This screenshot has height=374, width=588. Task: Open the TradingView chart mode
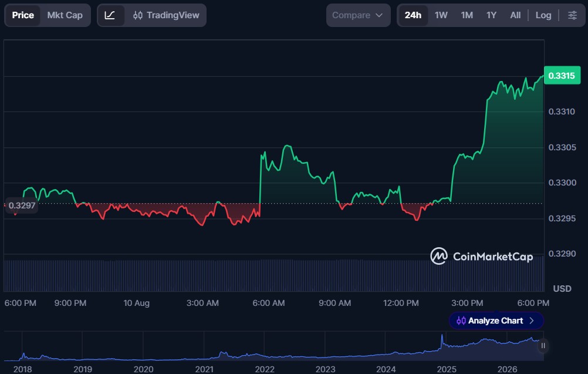[x=166, y=15]
